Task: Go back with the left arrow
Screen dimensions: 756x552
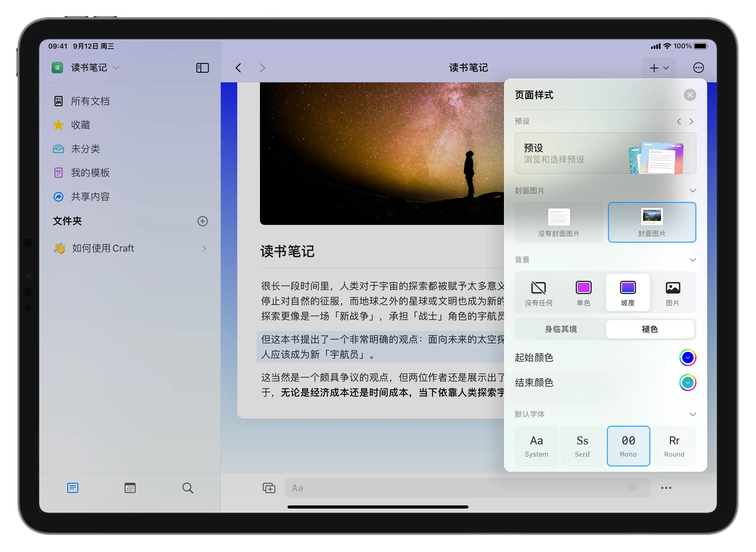Action: (238, 68)
